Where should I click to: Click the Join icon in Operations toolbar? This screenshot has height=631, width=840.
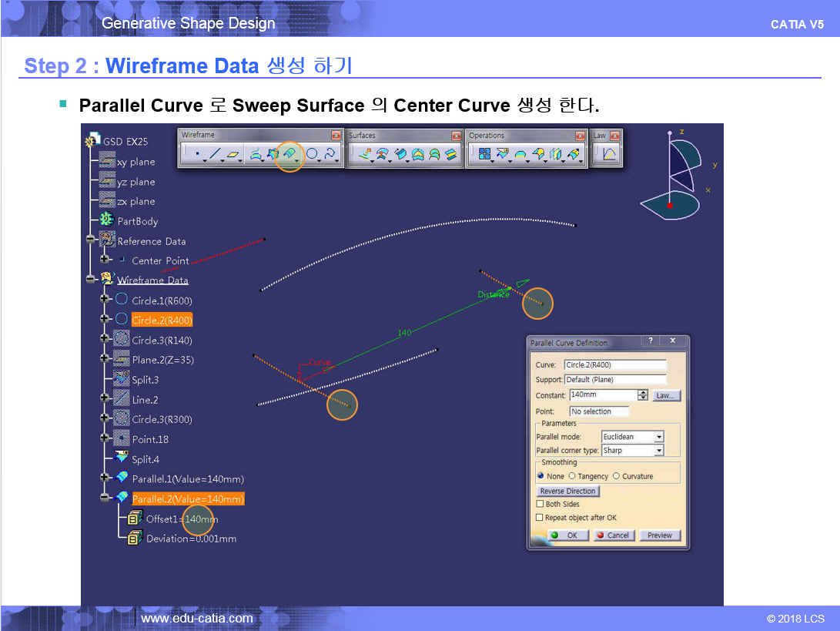484,154
